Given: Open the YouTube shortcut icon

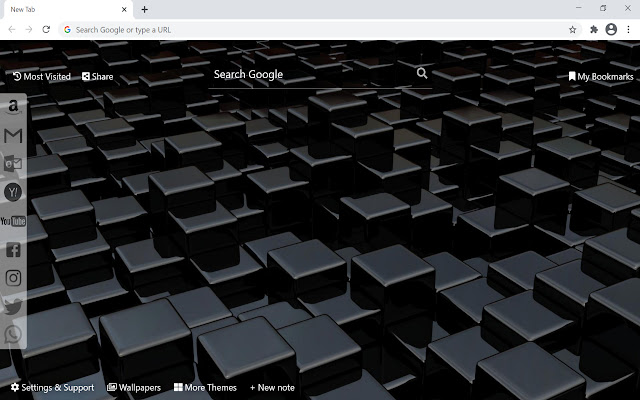Looking at the screenshot, I should (13, 221).
